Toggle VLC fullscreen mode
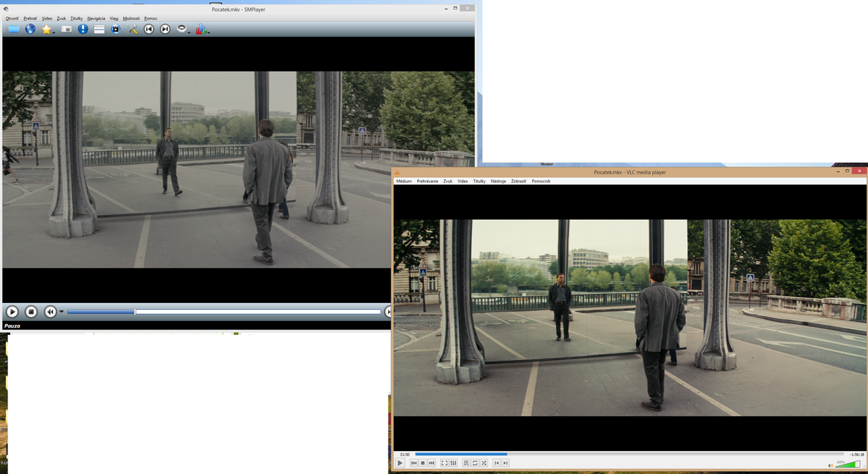 [x=445, y=463]
